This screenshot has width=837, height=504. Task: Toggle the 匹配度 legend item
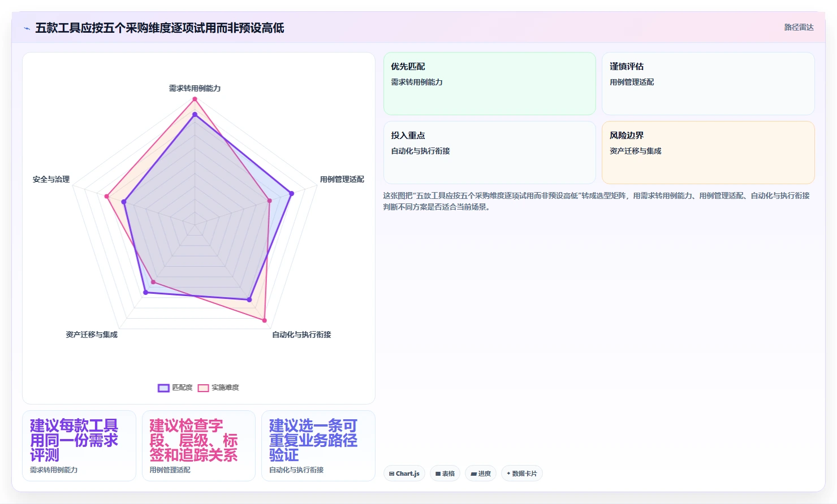click(x=175, y=388)
